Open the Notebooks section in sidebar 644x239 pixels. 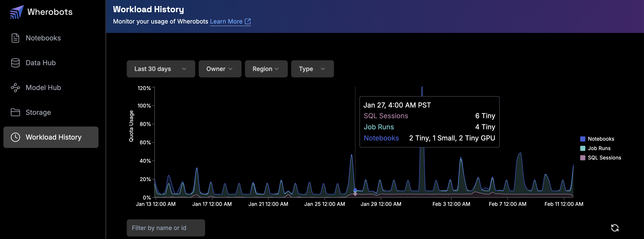43,38
